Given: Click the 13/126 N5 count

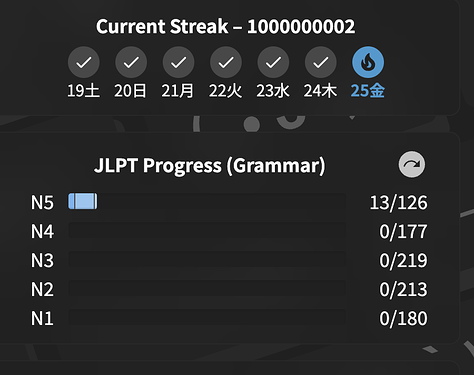Looking at the screenshot, I should coord(399,202).
